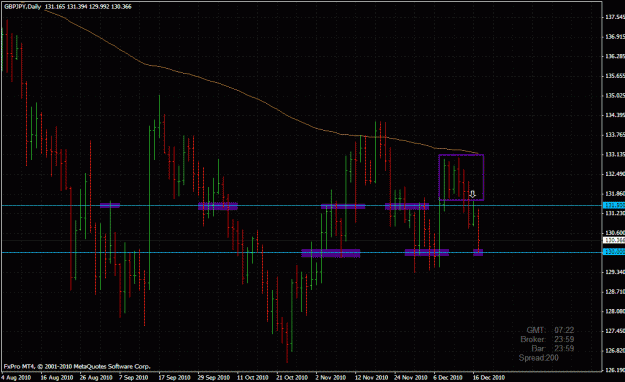Click the 133.13 price axis label
This screenshot has width=625, height=382.
click(x=615, y=154)
